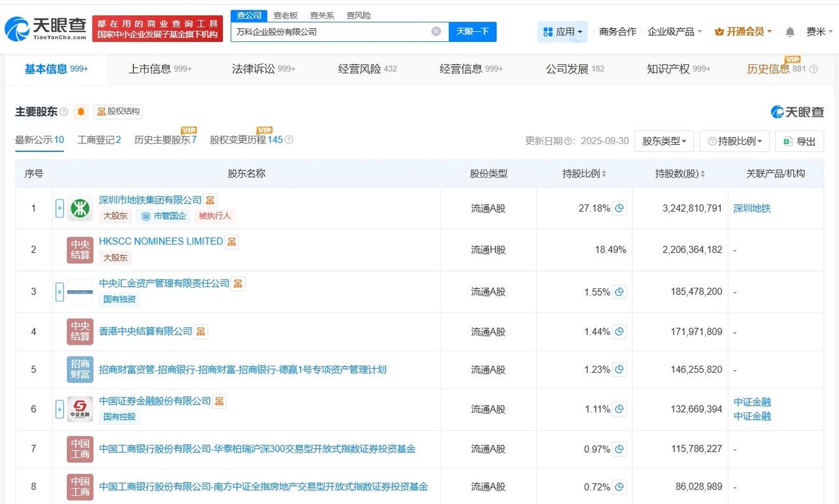Expand row 6 中国证券金融 with plus button
Viewport: 839px width, 504px height.
click(x=60, y=409)
